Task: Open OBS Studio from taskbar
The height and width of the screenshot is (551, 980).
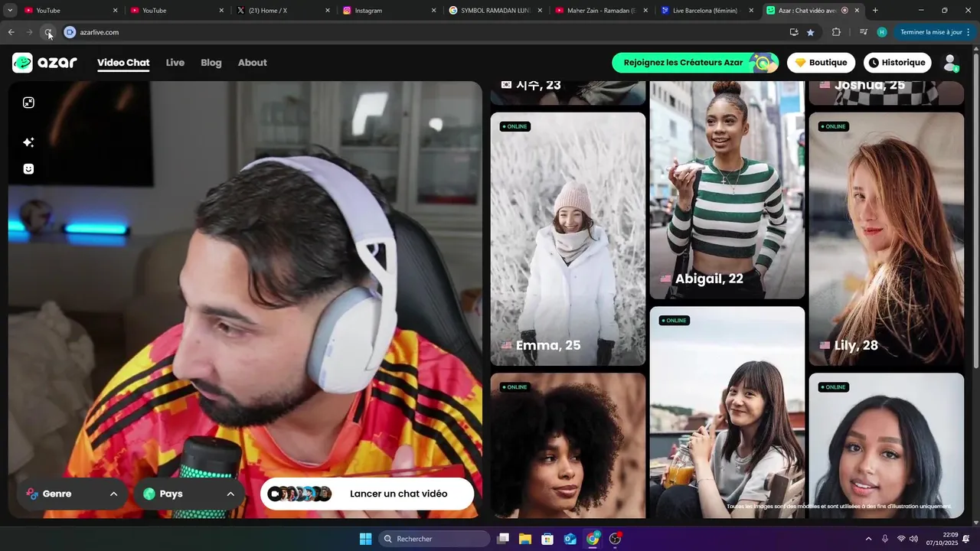Action: [615, 539]
